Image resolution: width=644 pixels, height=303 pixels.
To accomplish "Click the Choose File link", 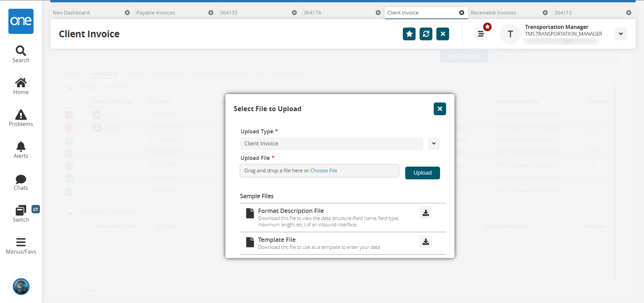I will click(x=324, y=171).
